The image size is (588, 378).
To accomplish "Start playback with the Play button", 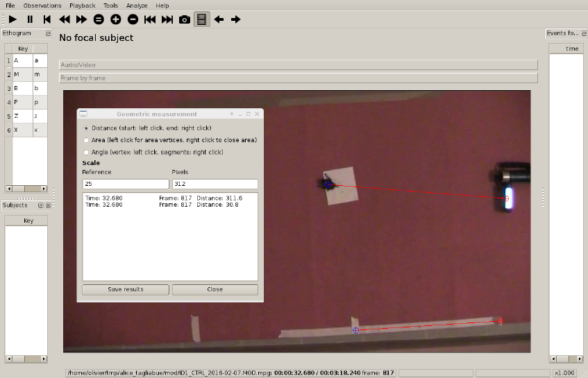I will point(12,19).
